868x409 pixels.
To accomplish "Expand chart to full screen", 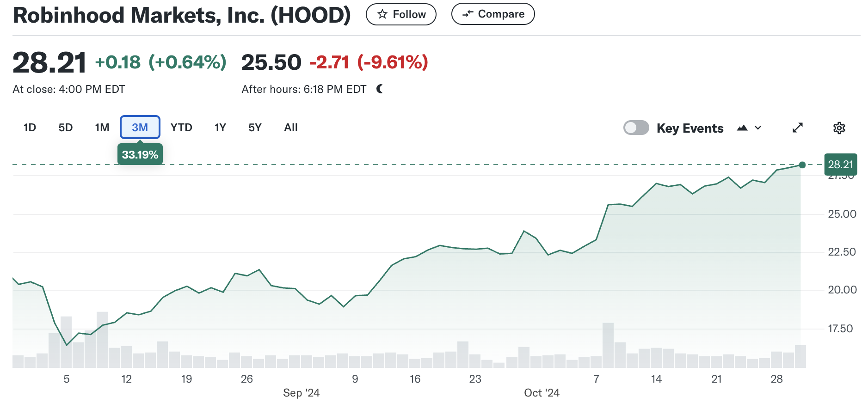I will click(x=798, y=128).
